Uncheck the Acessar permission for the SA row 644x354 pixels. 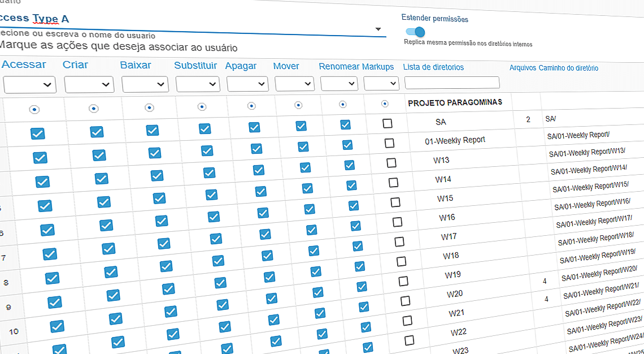coord(37,134)
